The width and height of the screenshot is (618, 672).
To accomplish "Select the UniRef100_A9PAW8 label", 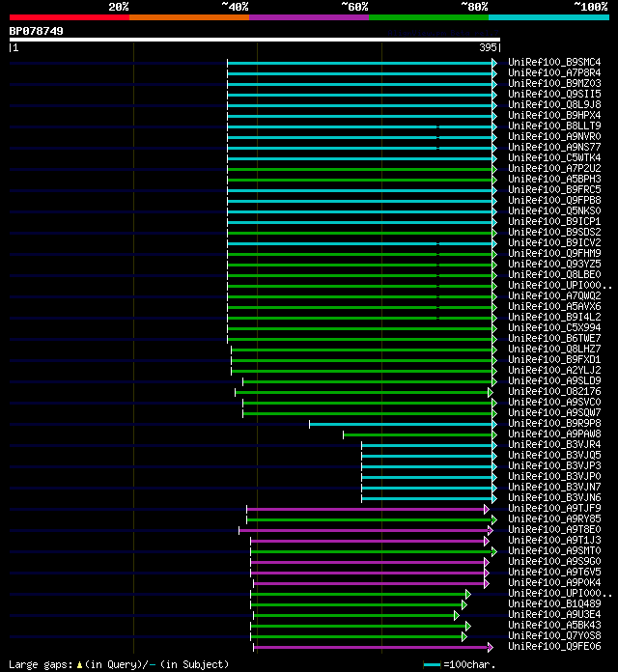I will point(554,434).
